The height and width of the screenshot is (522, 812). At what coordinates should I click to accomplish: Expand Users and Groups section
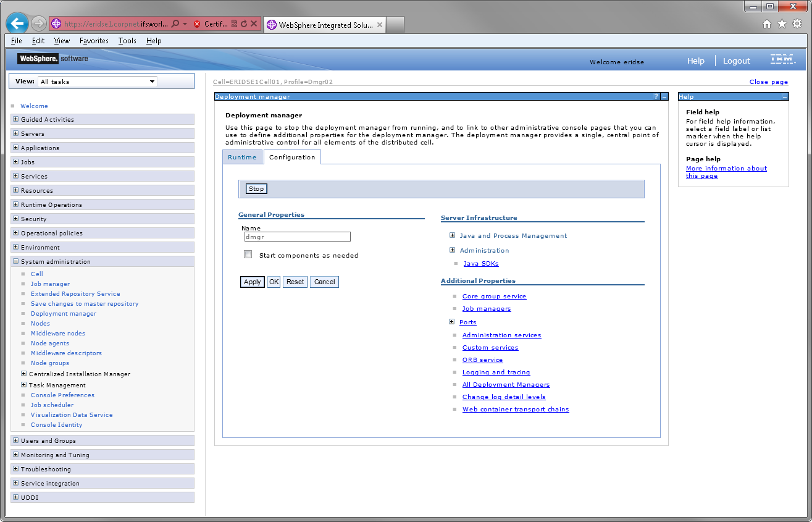(15, 440)
